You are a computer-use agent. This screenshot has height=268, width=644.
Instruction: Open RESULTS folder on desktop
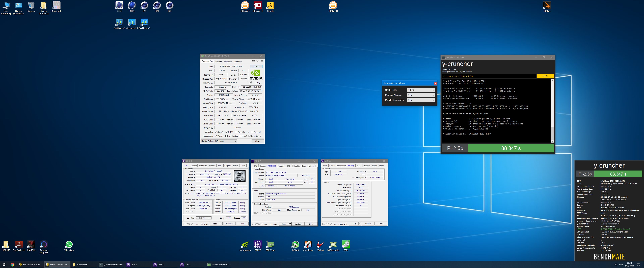coord(6,246)
